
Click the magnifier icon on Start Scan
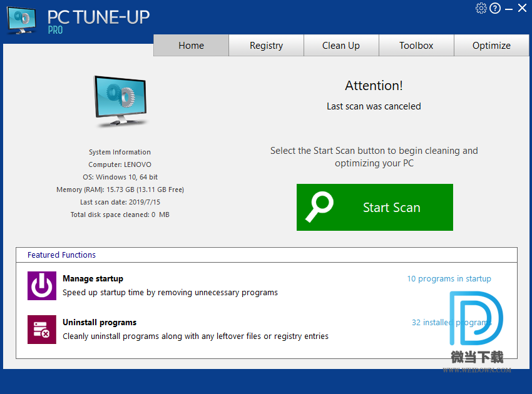(x=319, y=207)
